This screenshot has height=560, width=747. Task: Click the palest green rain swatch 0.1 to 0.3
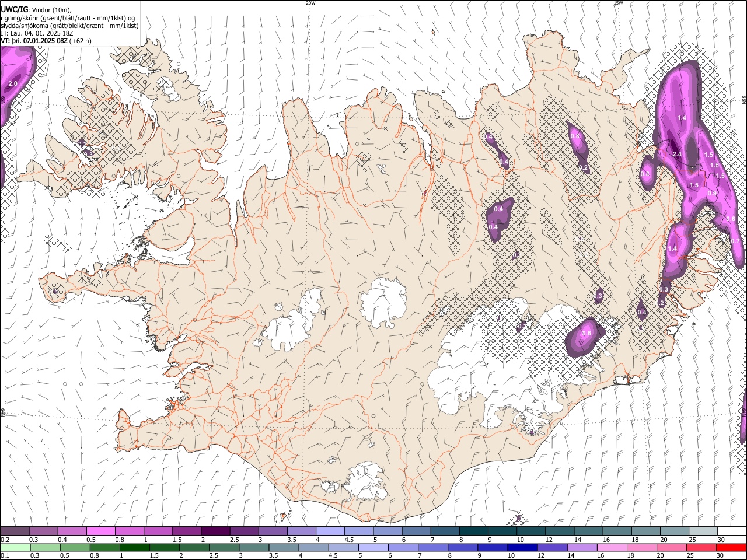[15, 547]
